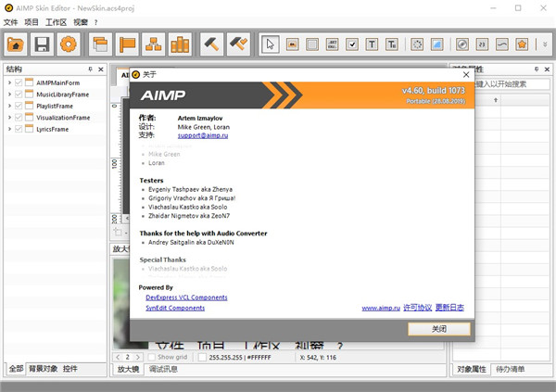This screenshot has height=392, width=556.
Task: Select the small button control tool
Action: [292, 44]
